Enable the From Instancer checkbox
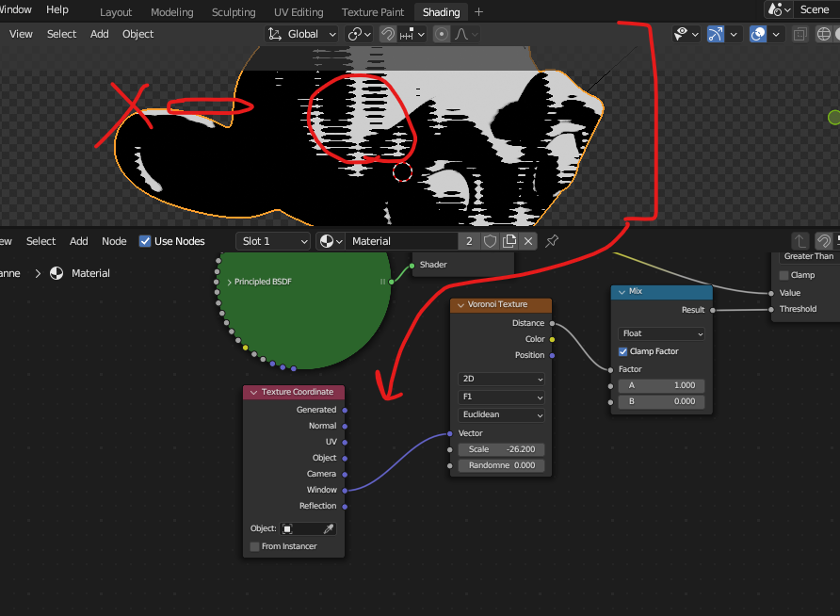This screenshot has height=616, width=840. pyautogui.click(x=255, y=546)
